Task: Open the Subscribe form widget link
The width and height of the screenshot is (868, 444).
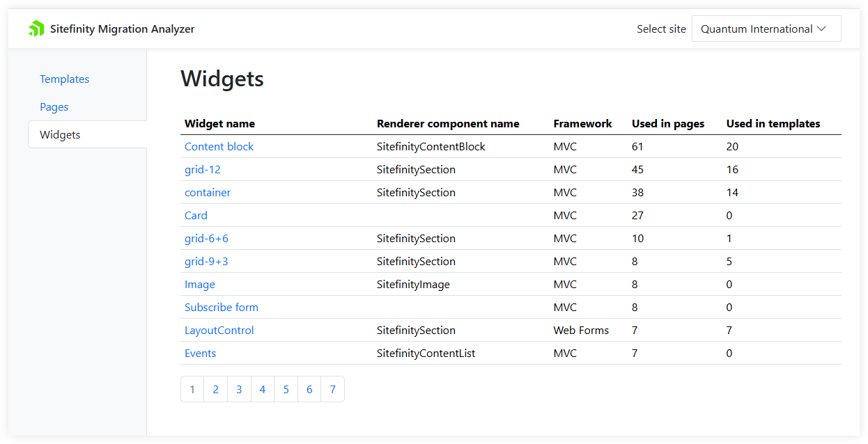Action: (x=222, y=307)
